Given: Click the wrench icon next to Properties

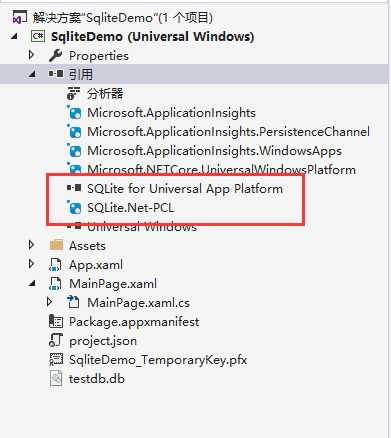Looking at the screenshot, I should tap(56, 55).
